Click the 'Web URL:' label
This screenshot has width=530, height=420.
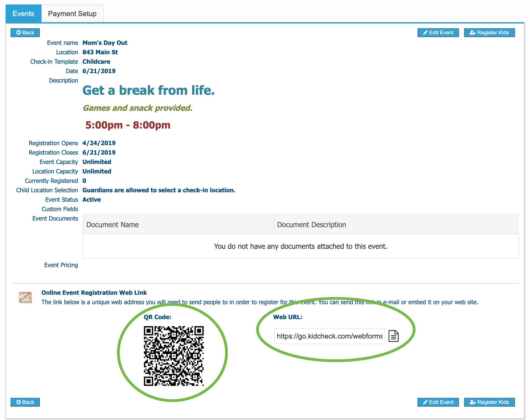click(287, 317)
